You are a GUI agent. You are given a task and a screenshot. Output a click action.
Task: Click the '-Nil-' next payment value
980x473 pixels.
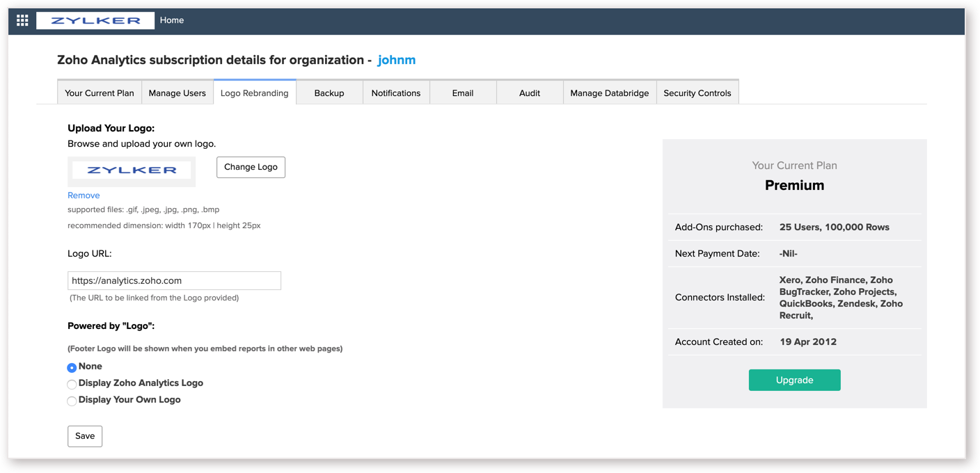789,253
